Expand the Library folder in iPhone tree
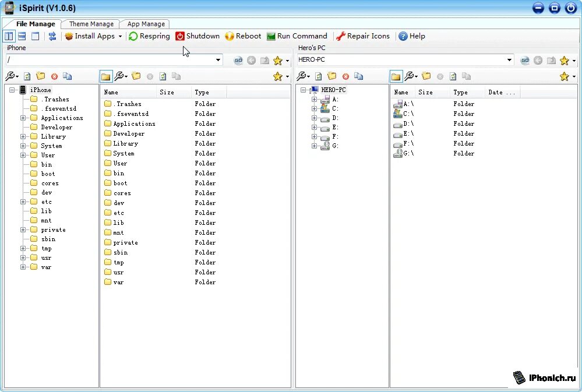Screen dimensions: 582x392 pyautogui.click(x=23, y=137)
